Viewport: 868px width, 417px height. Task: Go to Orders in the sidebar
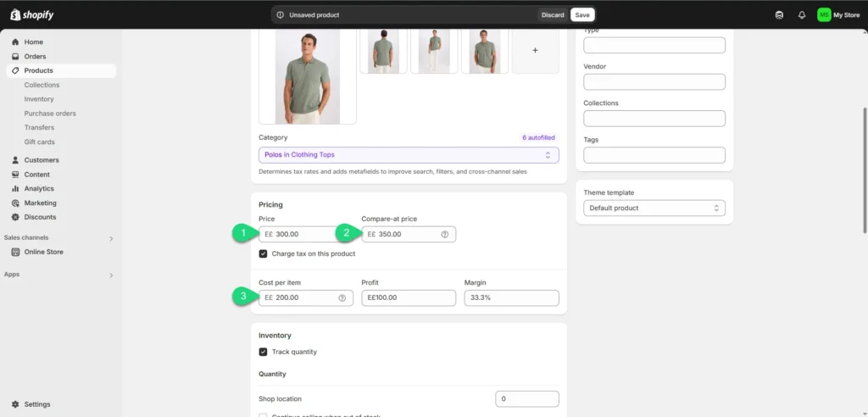(35, 56)
